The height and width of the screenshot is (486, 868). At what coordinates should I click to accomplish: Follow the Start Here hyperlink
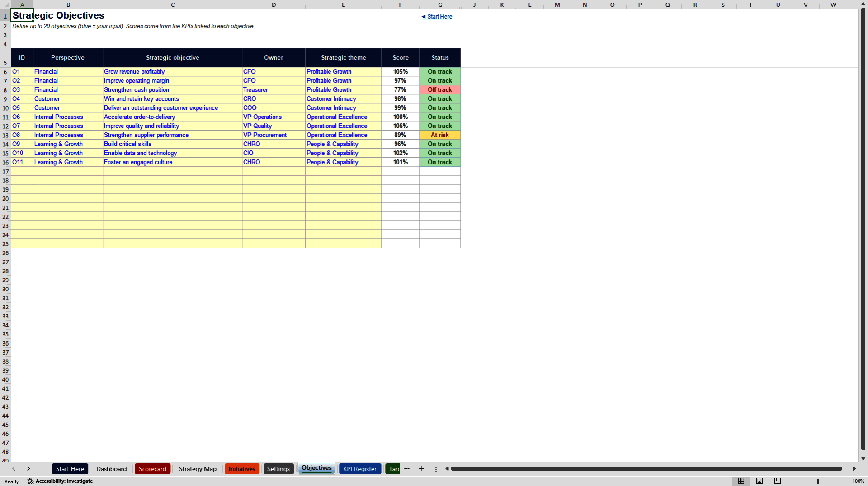436,17
